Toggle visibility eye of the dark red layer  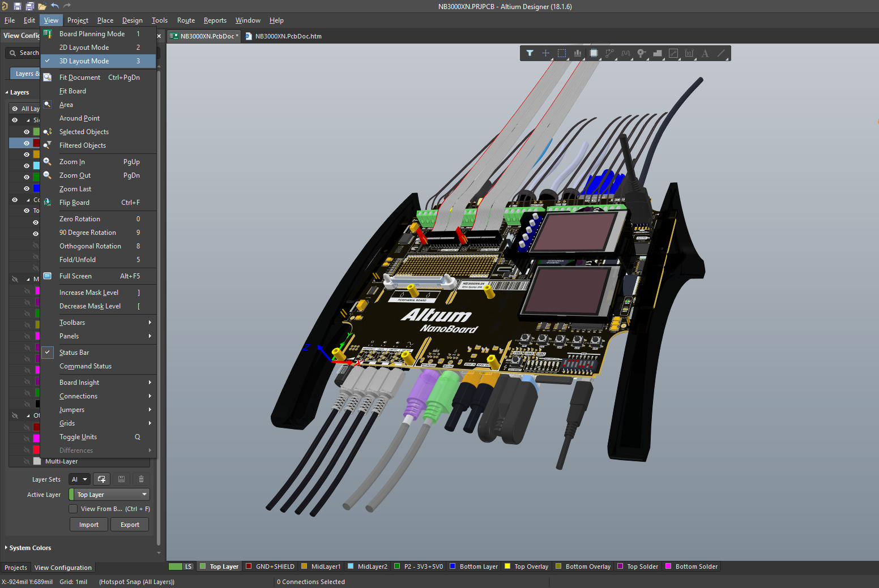[26, 143]
